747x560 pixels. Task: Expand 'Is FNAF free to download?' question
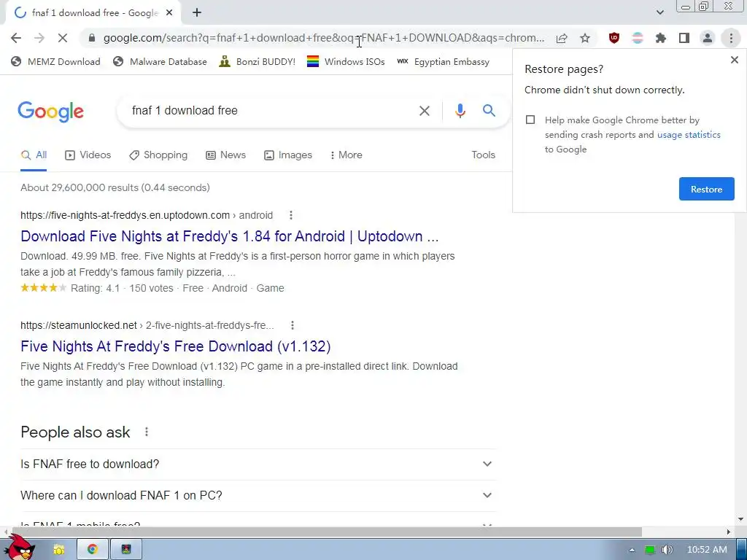[x=258, y=464]
